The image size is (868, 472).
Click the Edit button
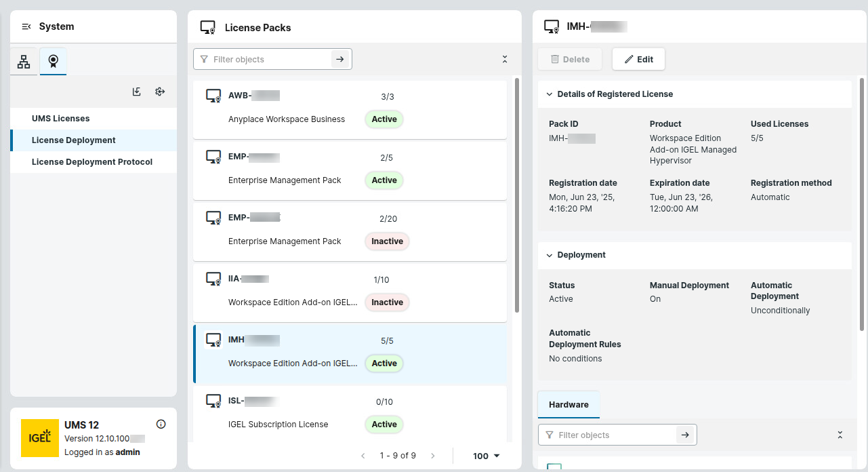pos(638,60)
